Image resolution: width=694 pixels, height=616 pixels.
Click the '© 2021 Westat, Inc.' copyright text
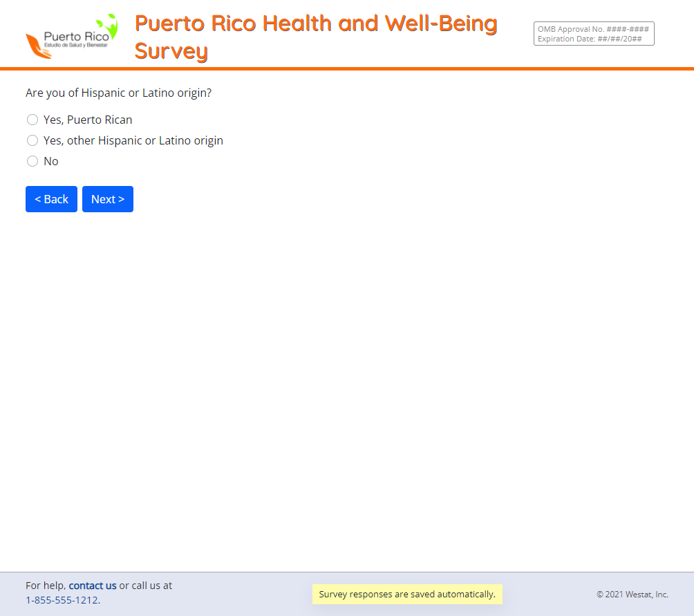coord(632,594)
